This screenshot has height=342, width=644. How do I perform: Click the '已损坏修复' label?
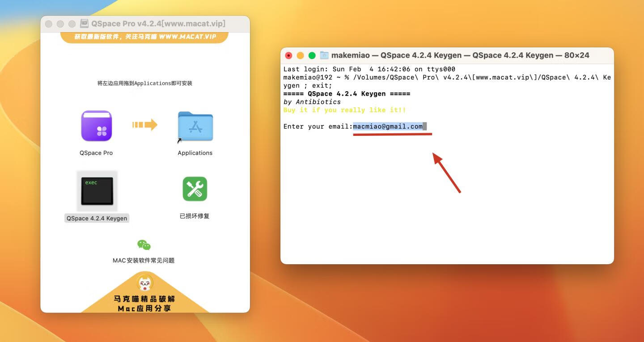pyautogui.click(x=195, y=216)
